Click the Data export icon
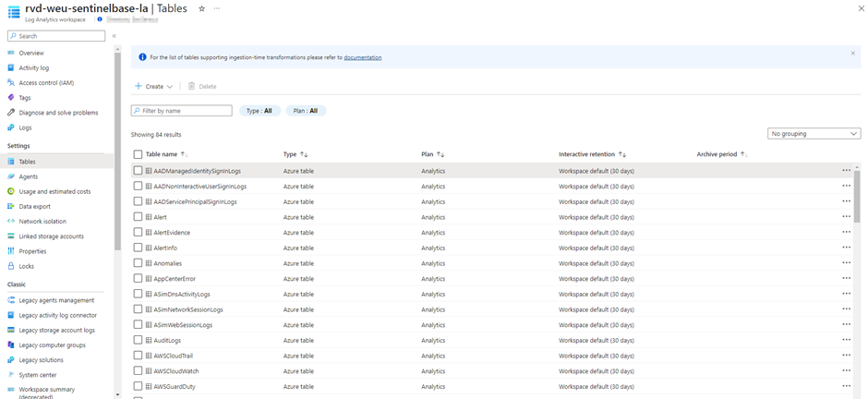868x399 pixels. coord(11,206)
